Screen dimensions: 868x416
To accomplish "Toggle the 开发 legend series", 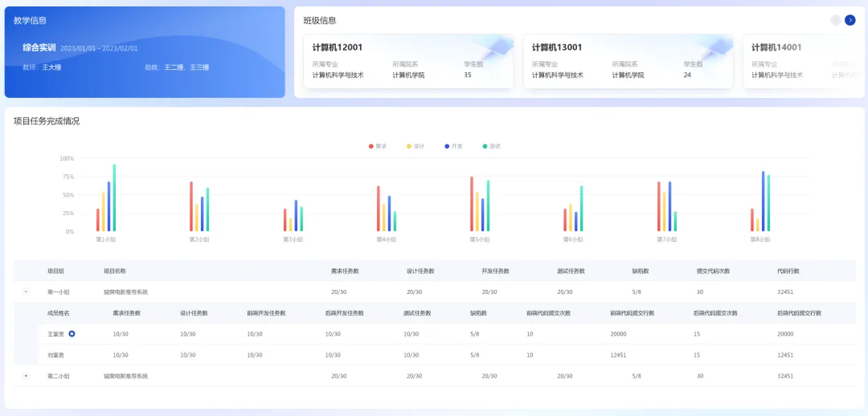I will 453,146.
